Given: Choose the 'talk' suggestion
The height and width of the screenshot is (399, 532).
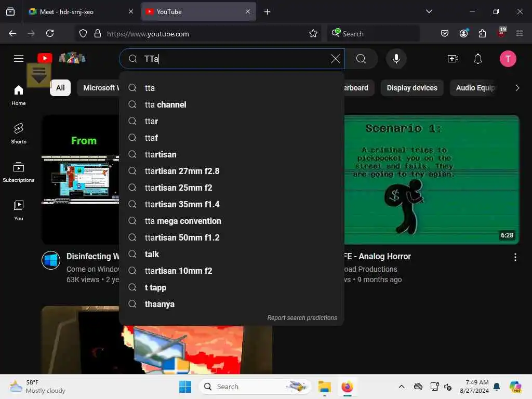Looking at the screenshot, I should click(x=231, y=254).
